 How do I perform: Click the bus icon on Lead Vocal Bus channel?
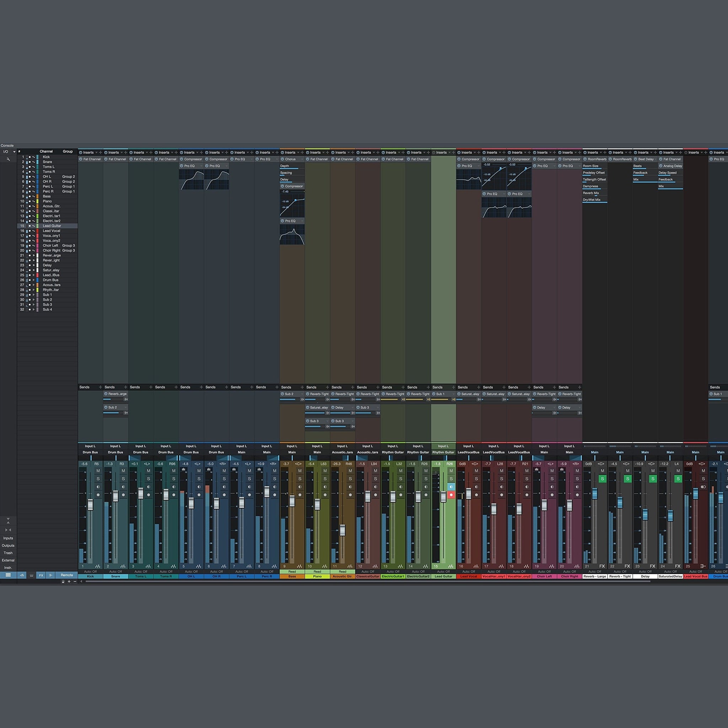703,566
